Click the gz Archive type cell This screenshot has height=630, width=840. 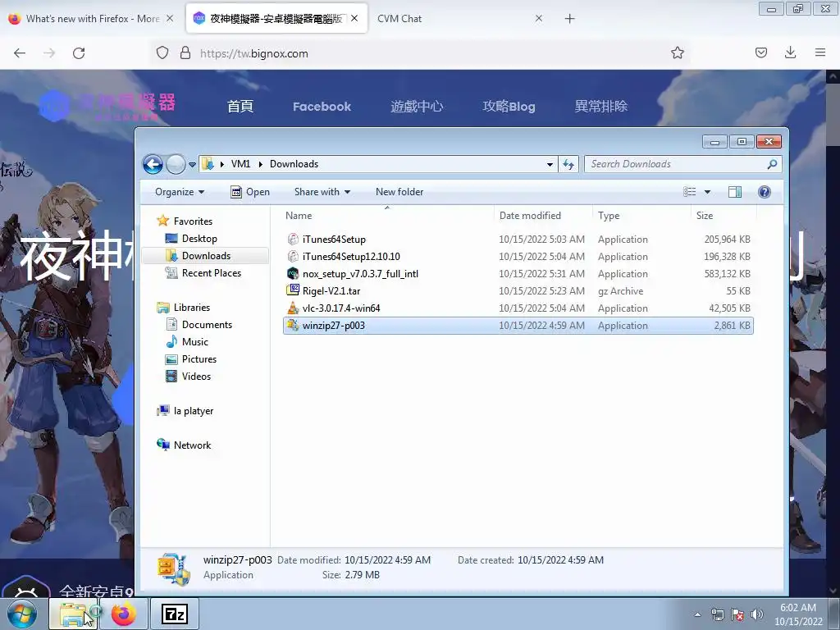[620, 291]
